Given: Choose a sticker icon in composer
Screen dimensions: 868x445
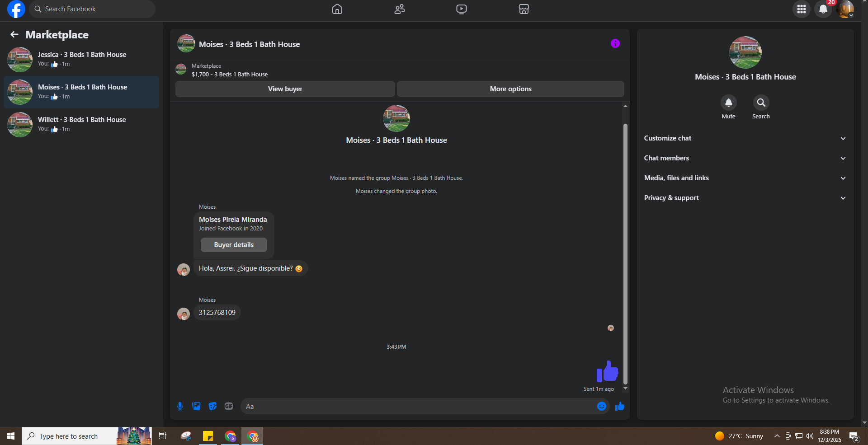Looking at the screenshot, I should pyautogui.click(x=212, y=406).
